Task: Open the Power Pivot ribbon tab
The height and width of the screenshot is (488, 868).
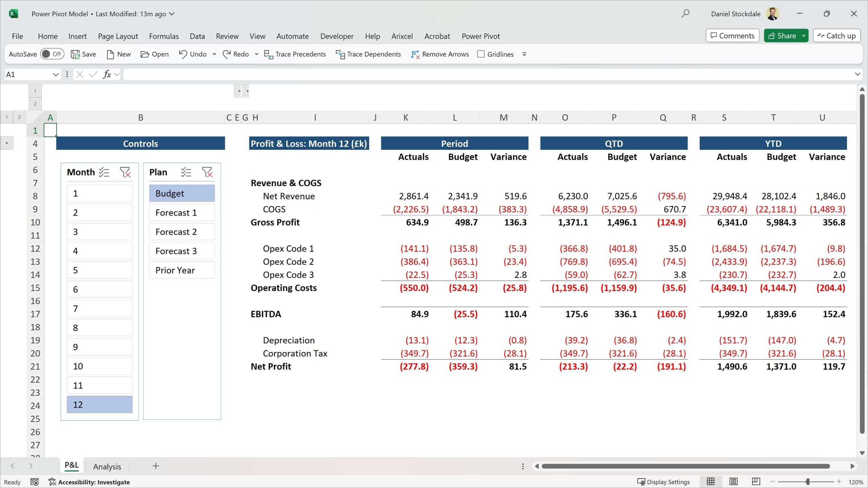Action: (480, 36)
